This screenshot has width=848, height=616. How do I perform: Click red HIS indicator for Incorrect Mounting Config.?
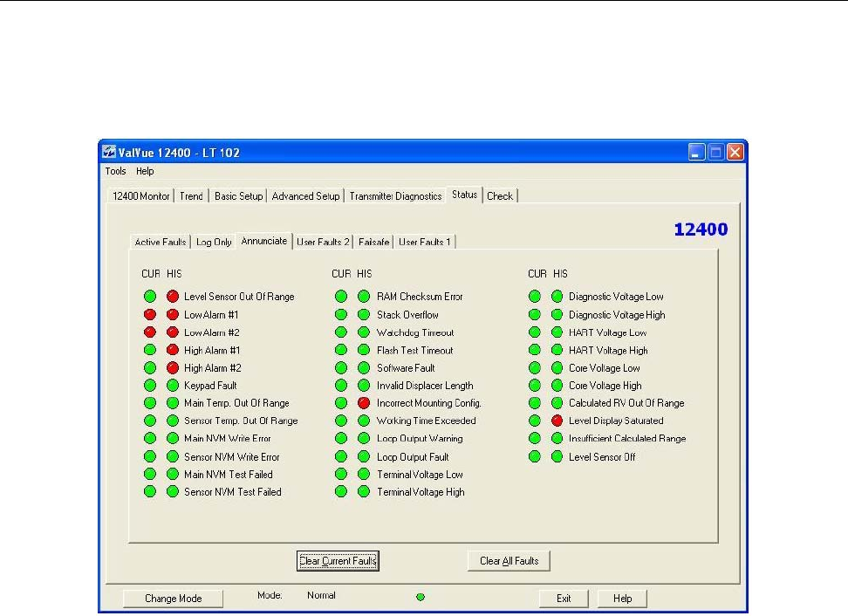tap(364, 403)
